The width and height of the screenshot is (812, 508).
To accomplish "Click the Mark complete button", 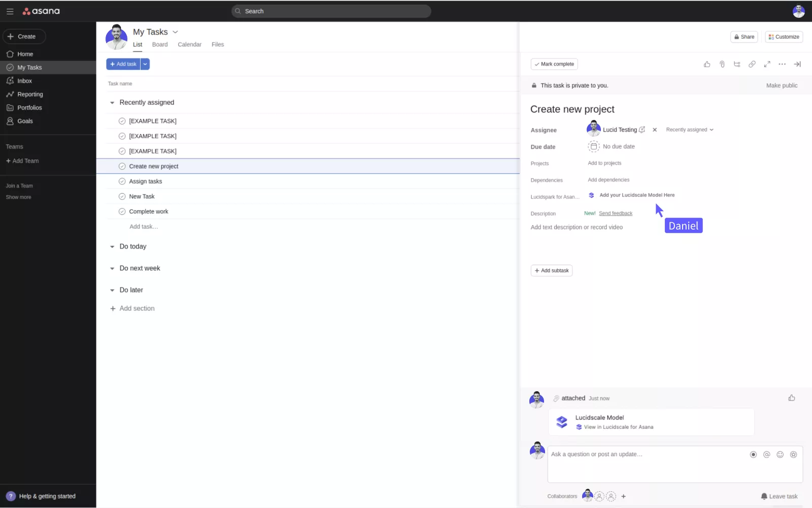I will 554,64.
